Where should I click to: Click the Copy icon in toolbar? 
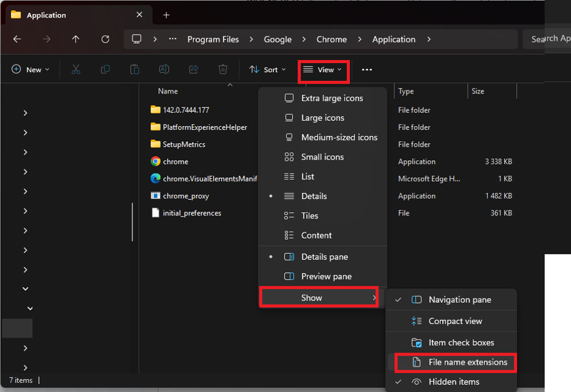(105, 69)
